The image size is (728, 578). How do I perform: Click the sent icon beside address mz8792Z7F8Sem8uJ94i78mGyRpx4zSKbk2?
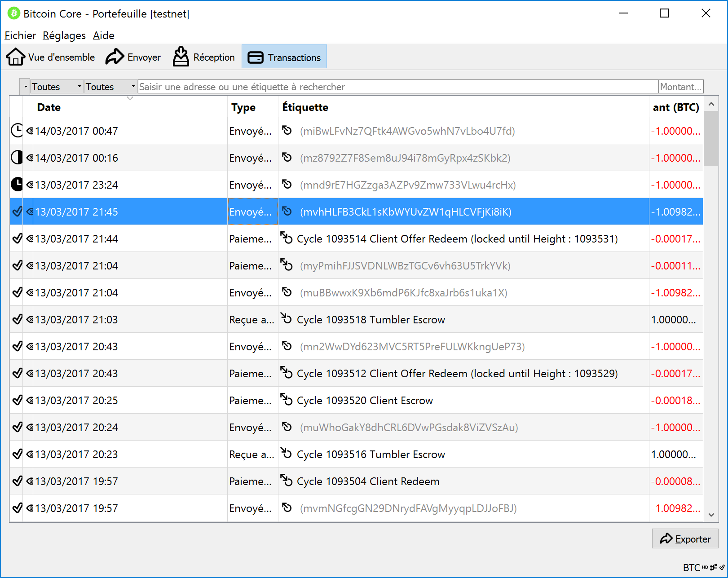pos(287,157)
